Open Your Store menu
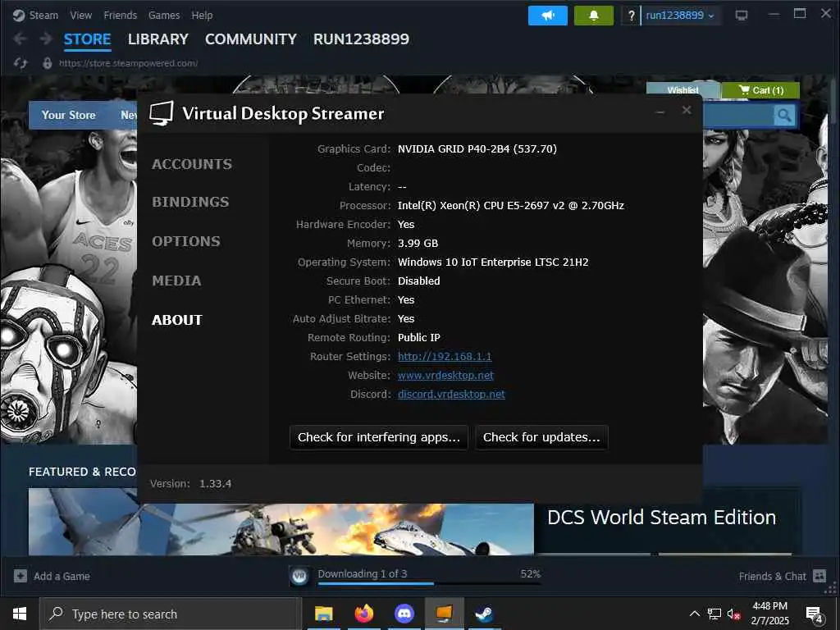The image size is (840, 630). (x=69, y=115)
